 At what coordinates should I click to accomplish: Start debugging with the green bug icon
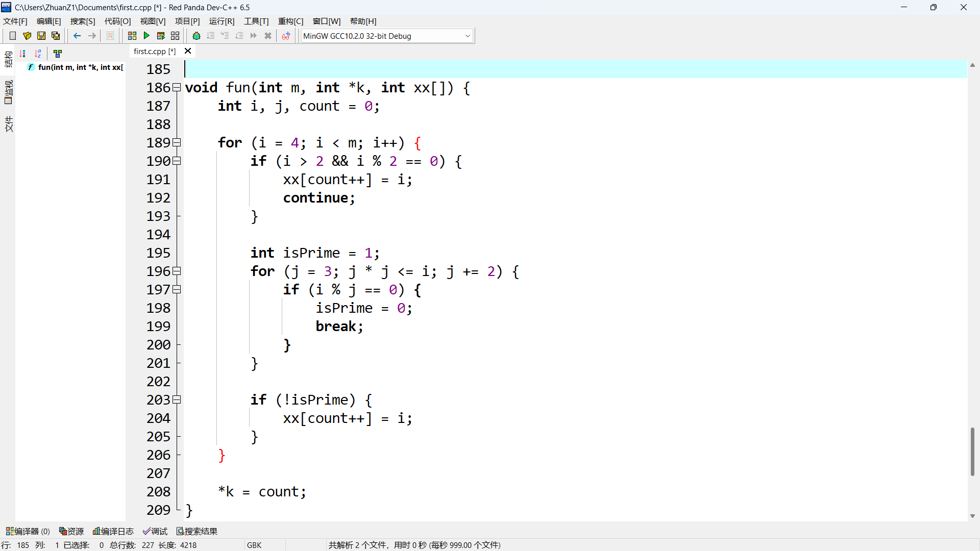point(196,36)
